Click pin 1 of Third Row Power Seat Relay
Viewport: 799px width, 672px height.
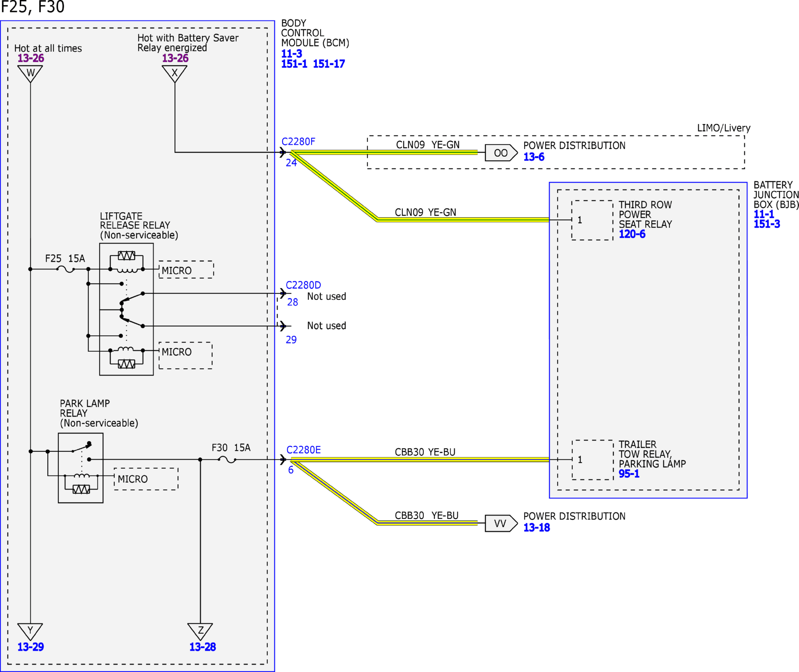pos(580,220)
